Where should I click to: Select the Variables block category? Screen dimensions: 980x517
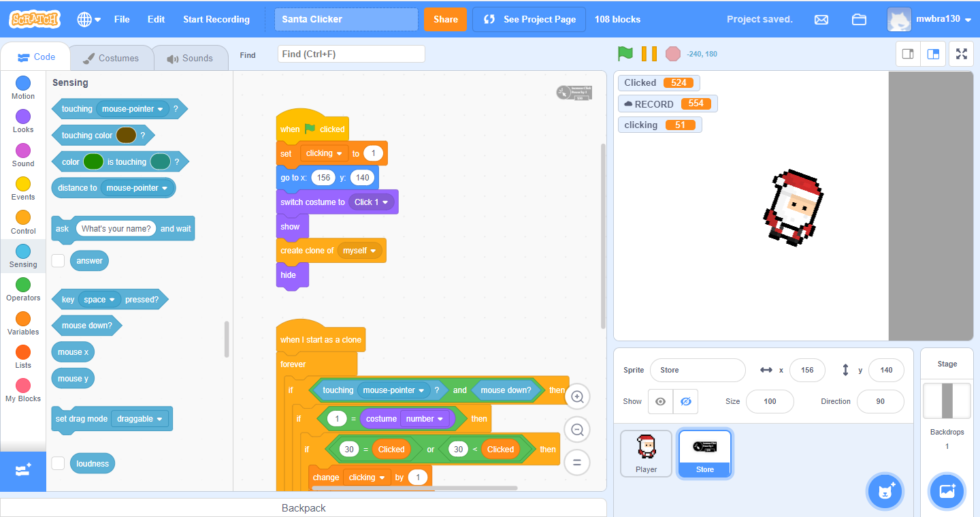23,324
